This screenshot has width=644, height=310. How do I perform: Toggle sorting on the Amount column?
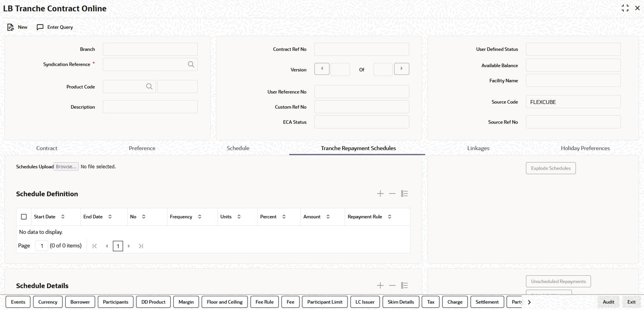328,216
